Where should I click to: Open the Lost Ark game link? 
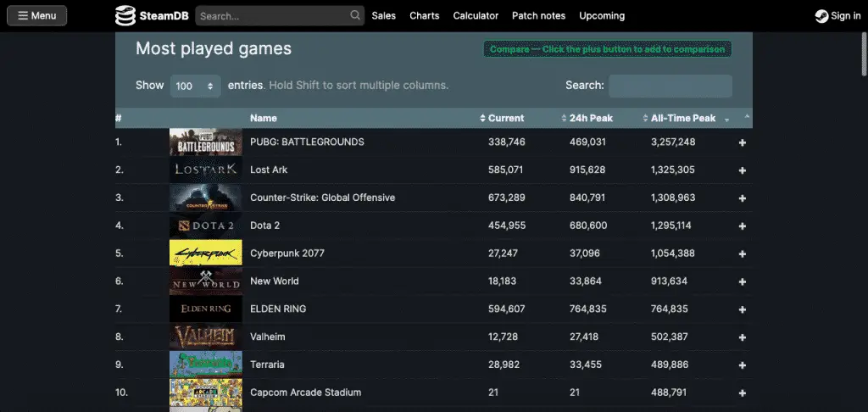pos(269,170)
